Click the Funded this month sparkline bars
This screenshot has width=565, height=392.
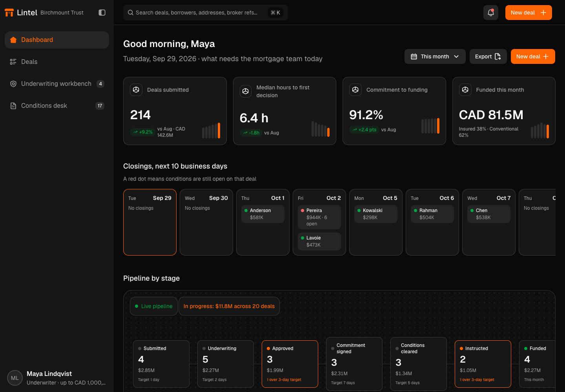pyautogui.click(x=540, y=131)
